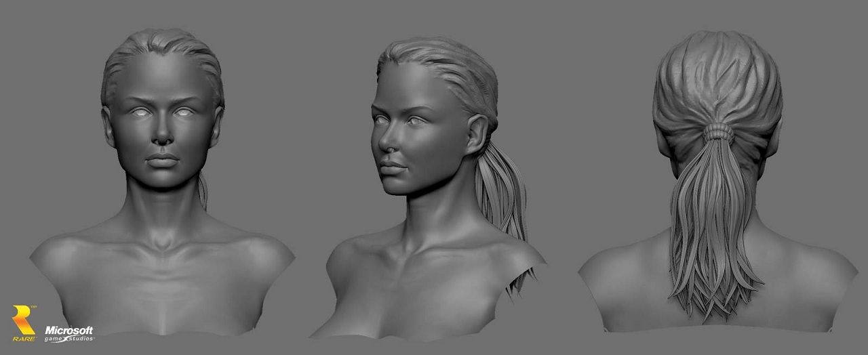Click the hair tie on back-view ponytail

pyautogui.click(x=717, y=131)
